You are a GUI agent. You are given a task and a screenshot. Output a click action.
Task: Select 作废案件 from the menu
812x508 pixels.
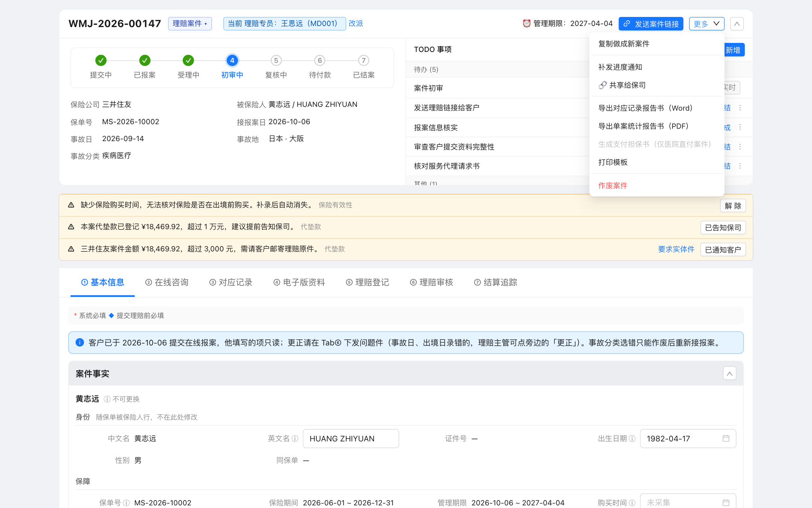pyautogui.click(x=657, y=186)
